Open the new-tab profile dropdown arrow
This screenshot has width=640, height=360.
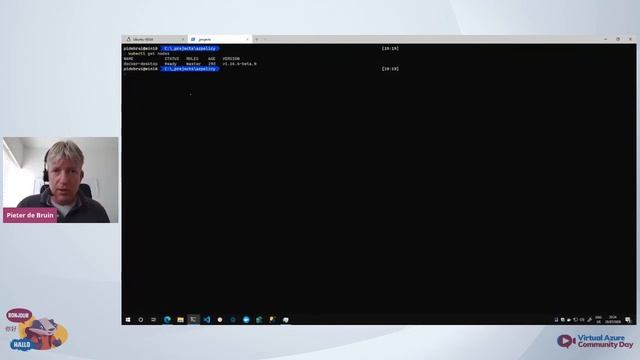coord(265,39)
